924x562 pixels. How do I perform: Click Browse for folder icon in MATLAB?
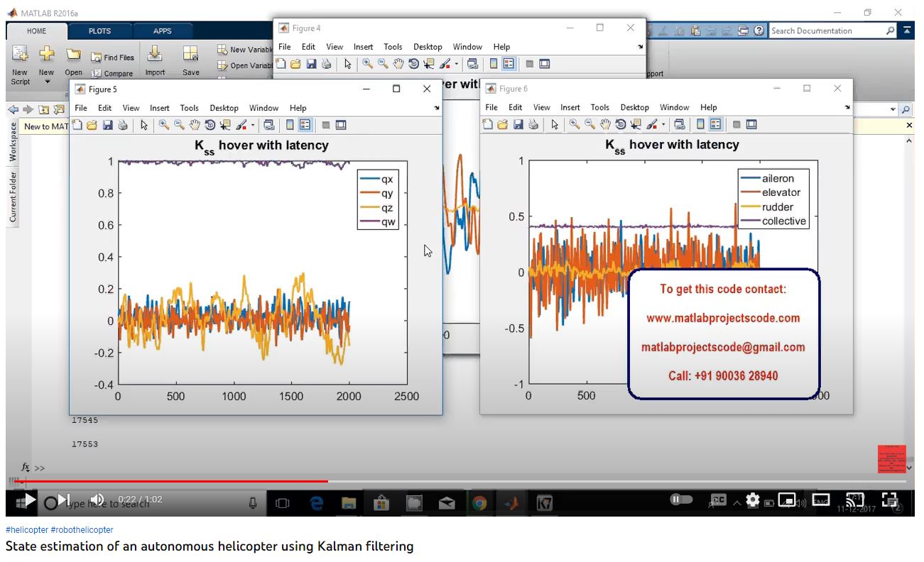59,109
